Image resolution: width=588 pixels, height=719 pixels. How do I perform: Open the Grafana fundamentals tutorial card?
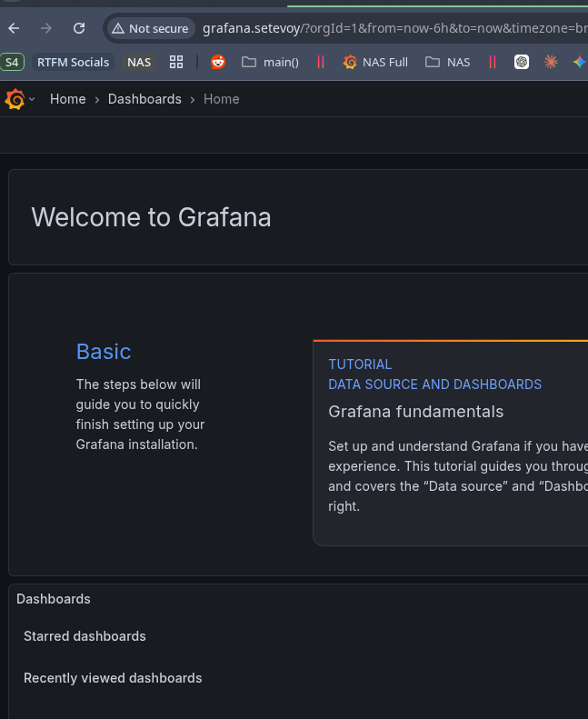click(450, 442)
